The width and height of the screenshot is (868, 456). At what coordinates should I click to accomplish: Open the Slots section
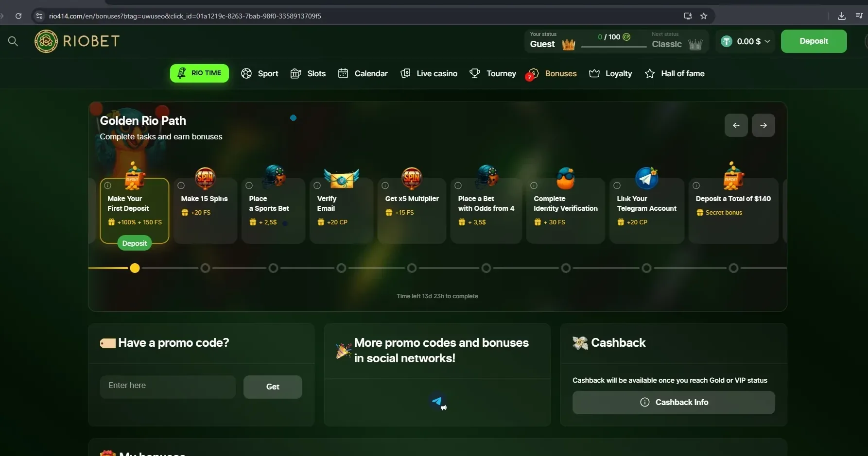click(x=308, y=74)
